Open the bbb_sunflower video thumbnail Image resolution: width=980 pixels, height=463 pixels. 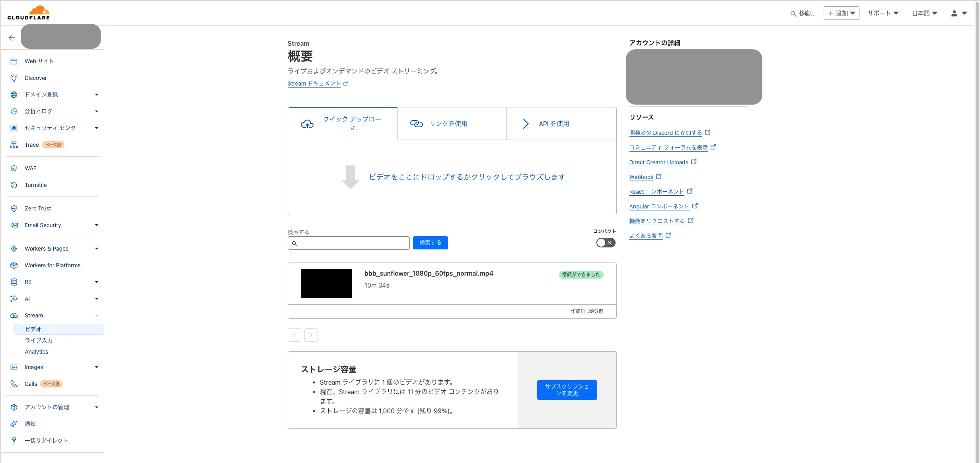coord(326,283)
